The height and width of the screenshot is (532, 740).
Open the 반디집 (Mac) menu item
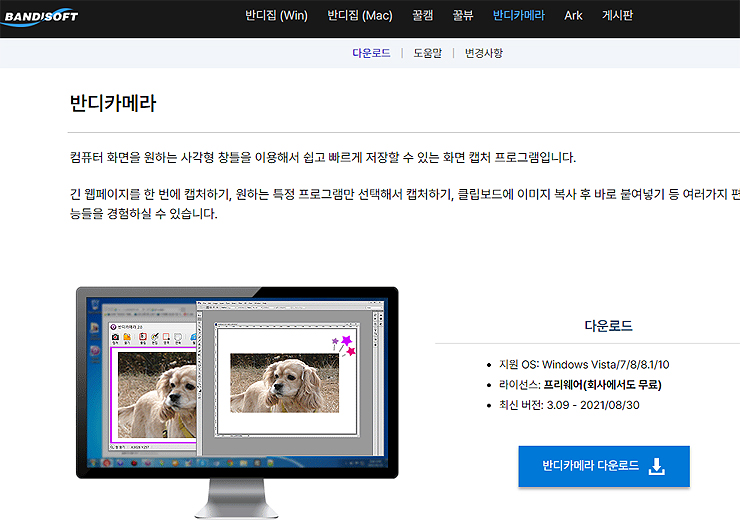coord(360,16)
